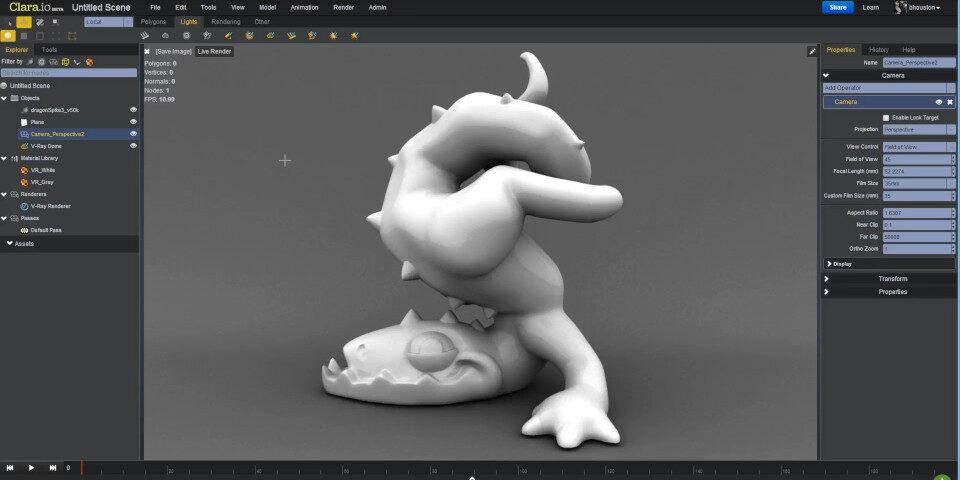Click the red timeline playhead marker
960x480 pixels.
[x=81, y=467]
